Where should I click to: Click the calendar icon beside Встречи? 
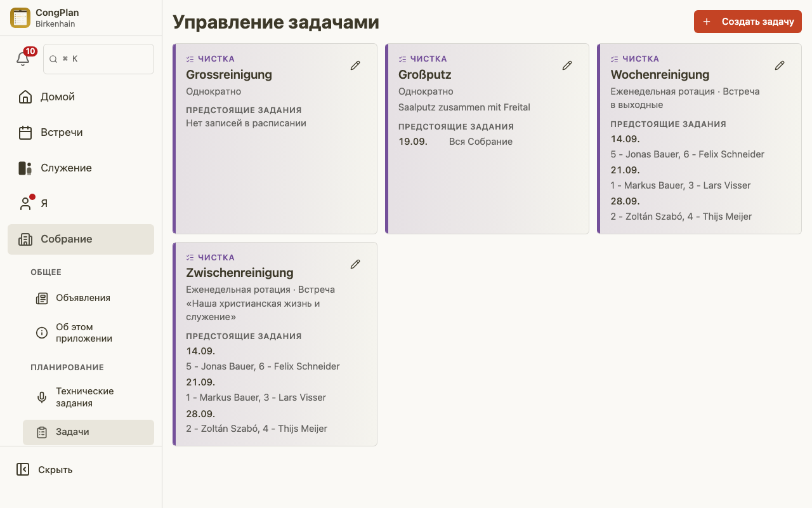coord(25,133)
